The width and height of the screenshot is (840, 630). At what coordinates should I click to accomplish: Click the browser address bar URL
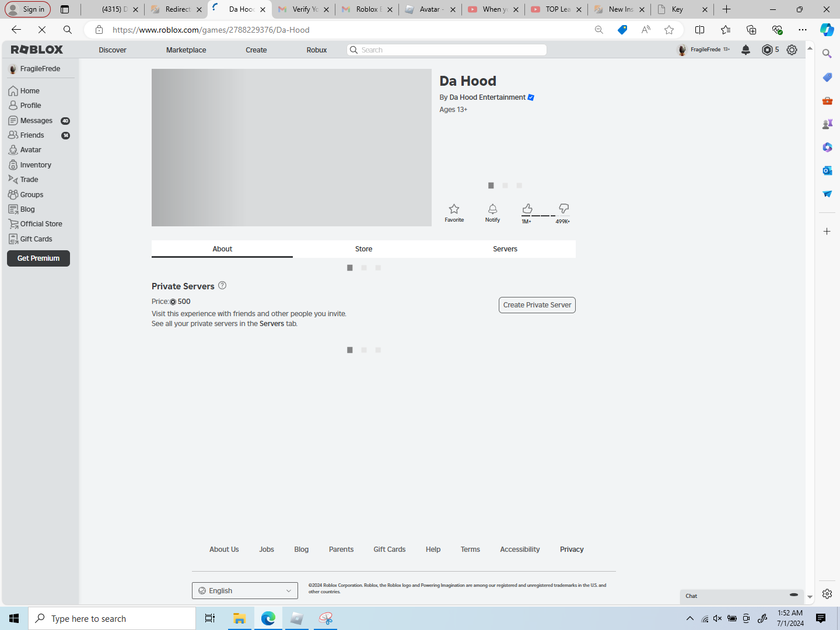pos(211,30)
